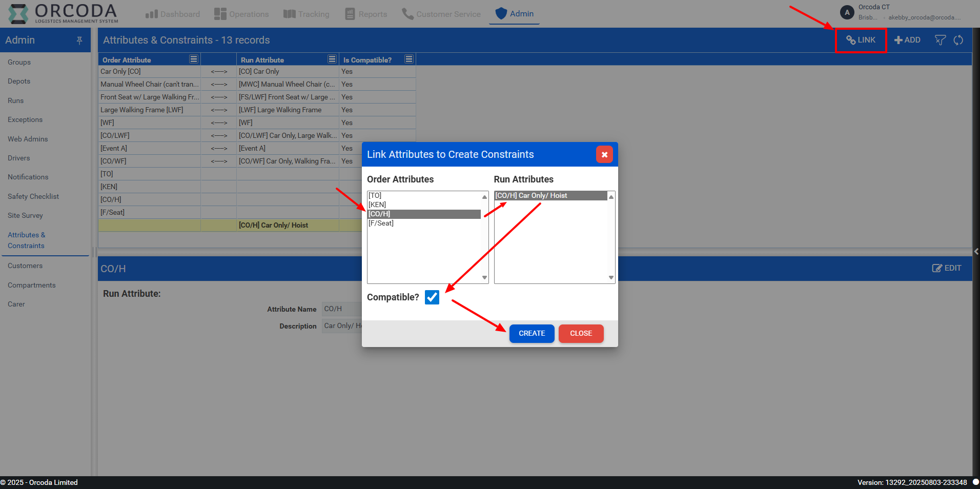Open Order Attribute column menu
980x489 pixels.
point(193,59)
